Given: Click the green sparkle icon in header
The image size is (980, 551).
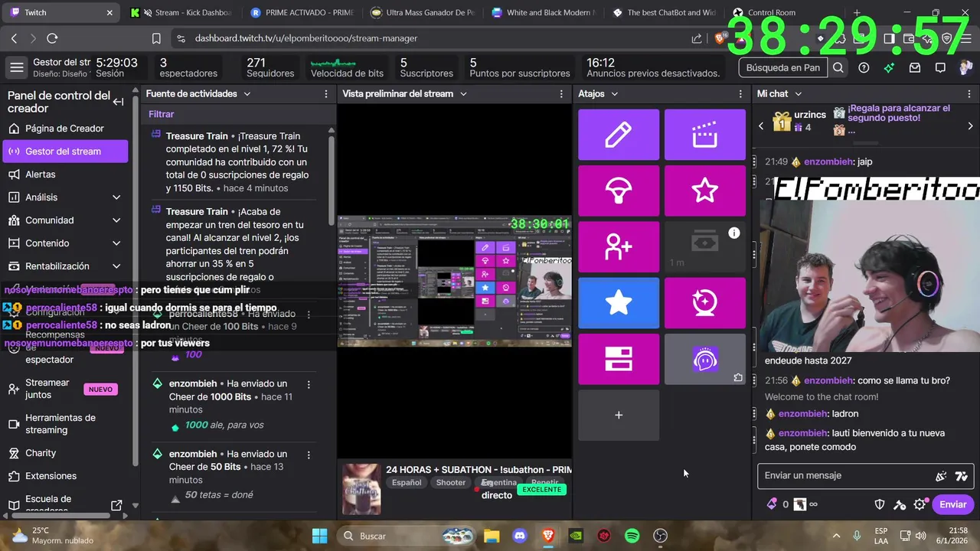Looking at the screenshot, I should click(889, 67).
